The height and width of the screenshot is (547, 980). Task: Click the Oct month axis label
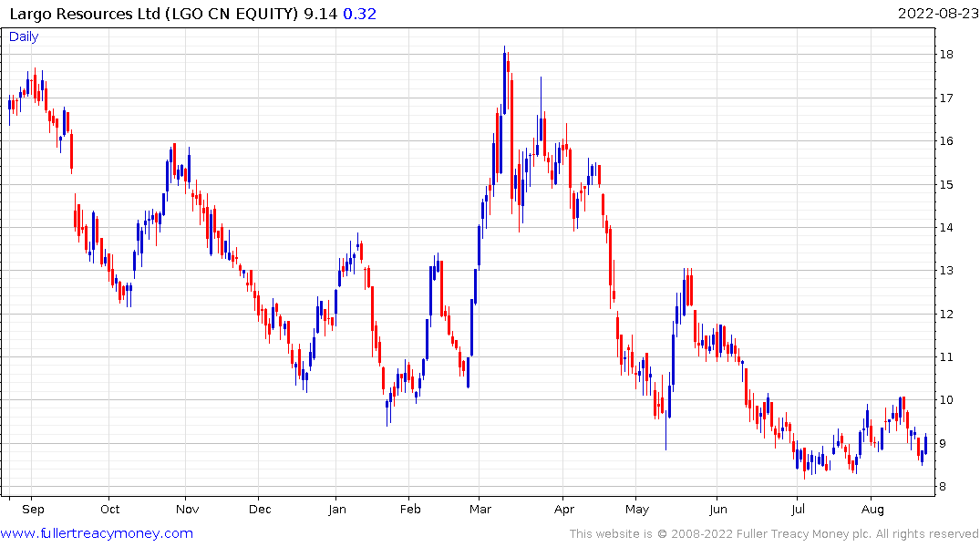(x=110, y=509)
